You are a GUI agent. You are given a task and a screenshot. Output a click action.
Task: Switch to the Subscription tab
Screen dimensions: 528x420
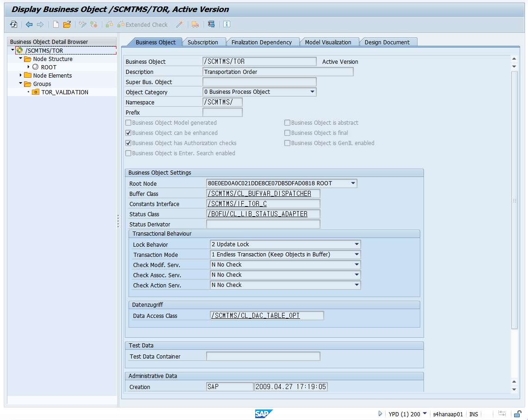[x=203, y=42]
